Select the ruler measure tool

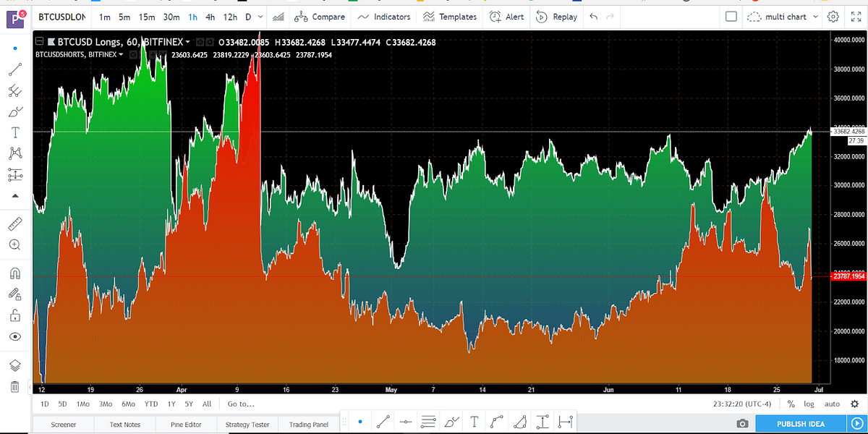(15, 224)
